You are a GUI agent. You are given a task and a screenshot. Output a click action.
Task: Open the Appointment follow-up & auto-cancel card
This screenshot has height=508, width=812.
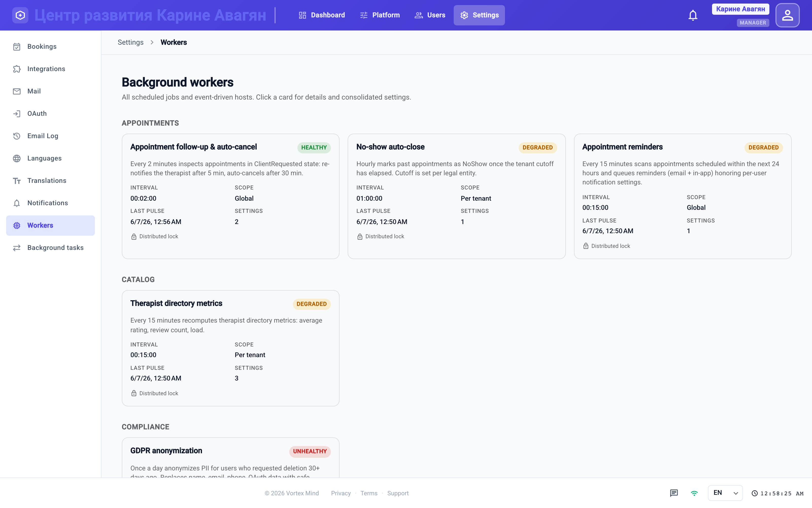[x=230, y=196]
